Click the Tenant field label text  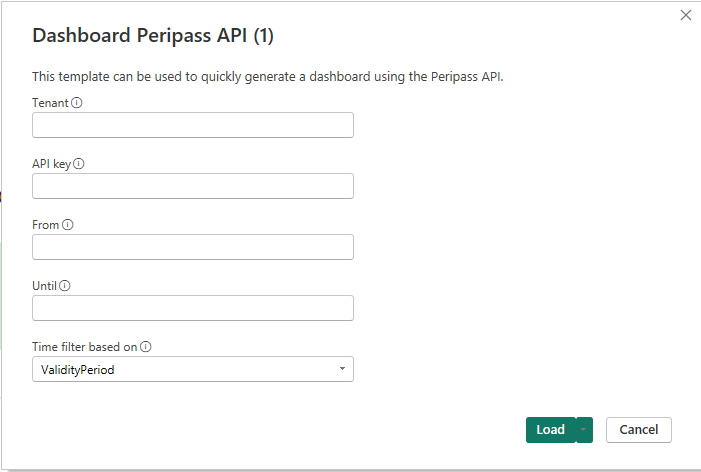coord(50,103)
